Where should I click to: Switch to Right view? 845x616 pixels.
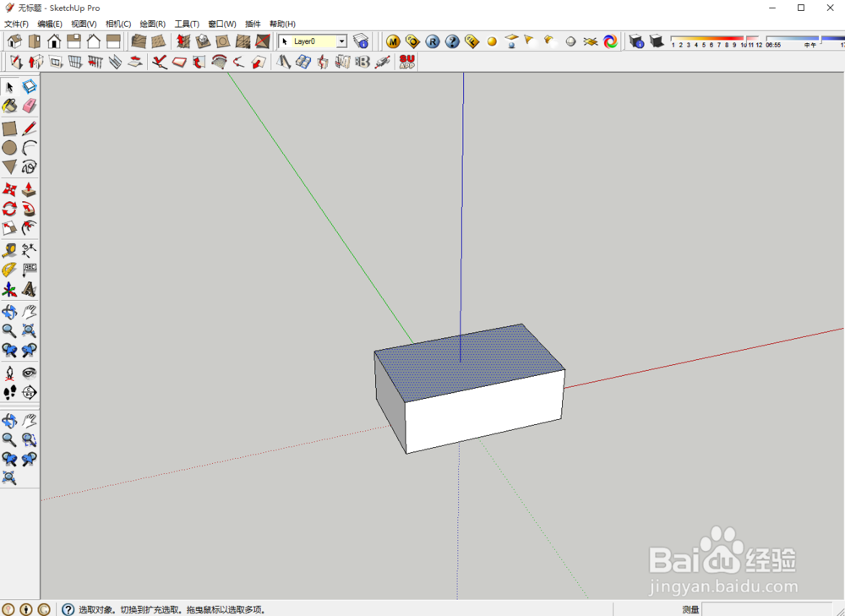[74, 41]
